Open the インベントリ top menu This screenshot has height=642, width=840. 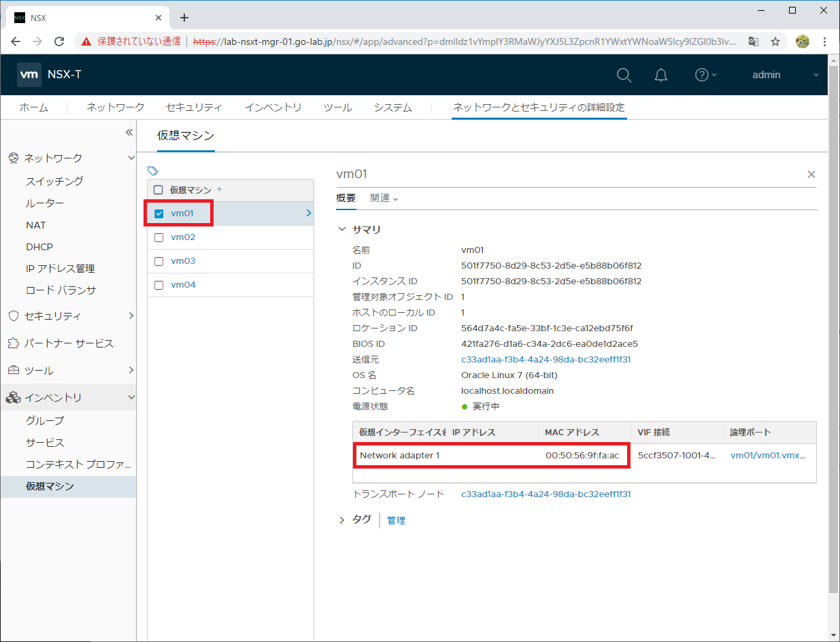[273, 107]
